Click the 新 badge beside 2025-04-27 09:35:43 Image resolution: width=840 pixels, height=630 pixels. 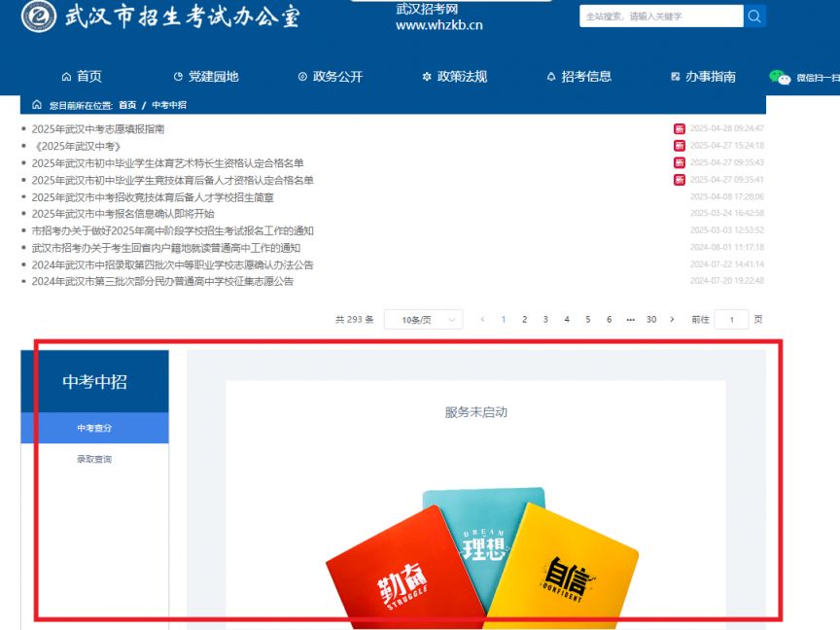coord(680,163)
